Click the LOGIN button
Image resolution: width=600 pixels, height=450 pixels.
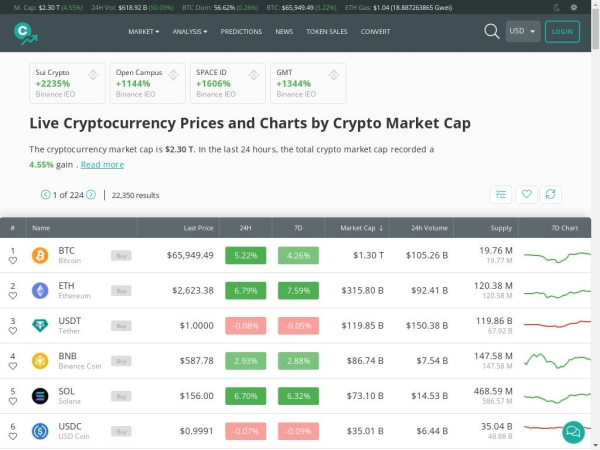coord(562,31)
